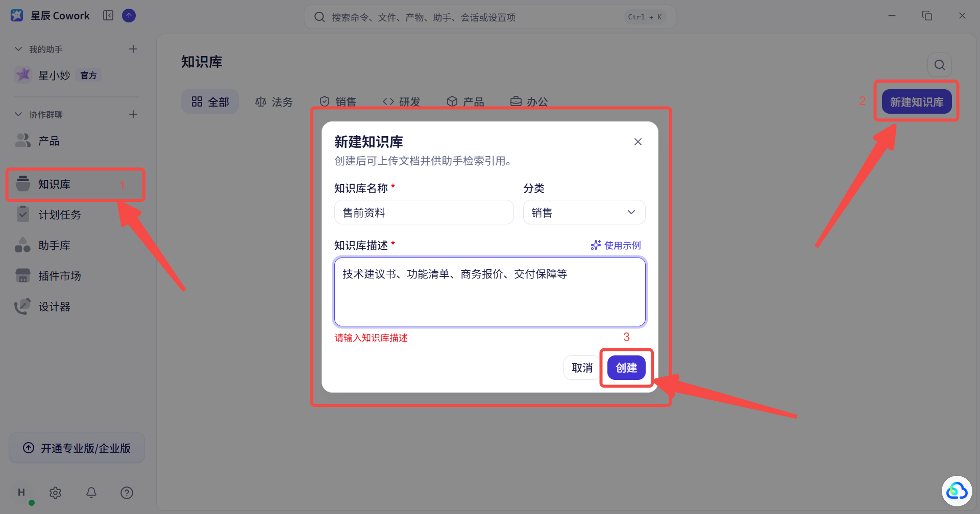This screenshot has height=514, width=980.
Task: Click the 星辰 Cowork app logo
Action: [x=17, y=16]
